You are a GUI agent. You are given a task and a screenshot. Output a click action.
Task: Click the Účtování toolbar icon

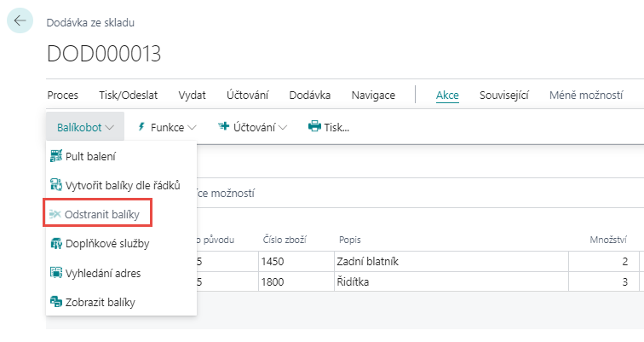223,126
